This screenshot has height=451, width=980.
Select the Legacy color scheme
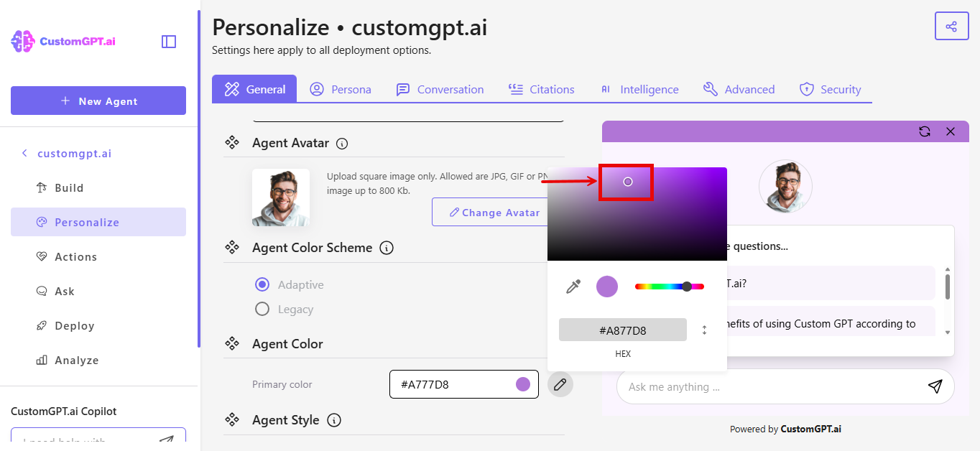tap(262, 309)
